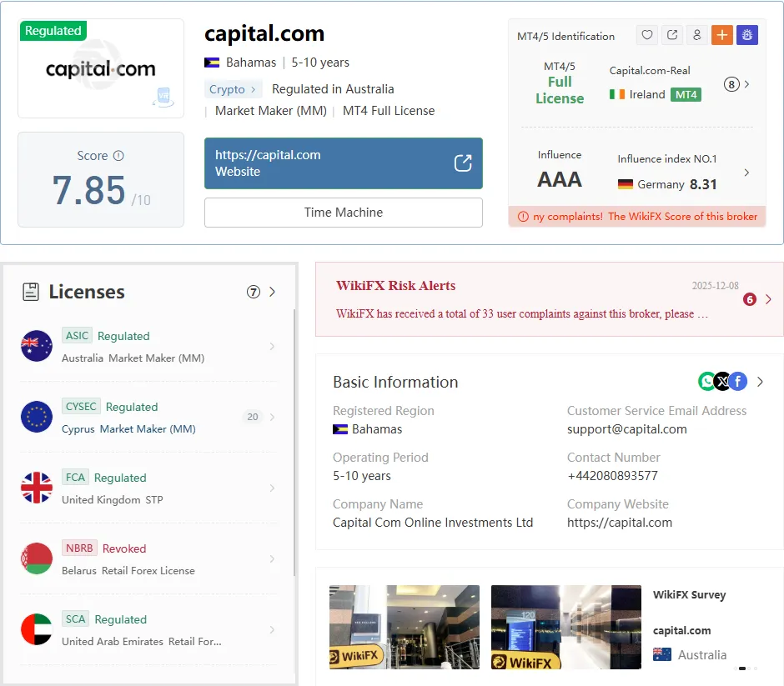Click the Capital Com Online Investments Ltd name
The height and width of the screenshot is (686, 784).
pos(433,523)
